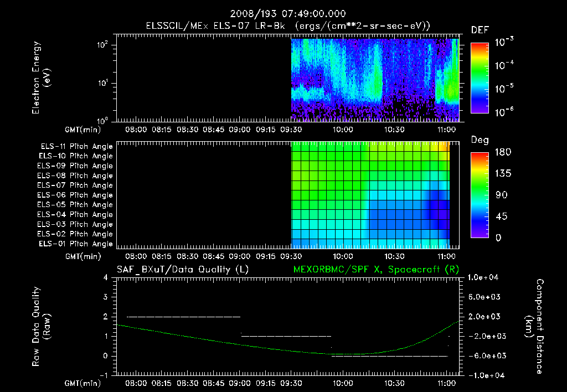Viewport: 567px width, 392px height.
Task: Click the 1.0e+04 value on the right axis
Action: tap(483, 277)
